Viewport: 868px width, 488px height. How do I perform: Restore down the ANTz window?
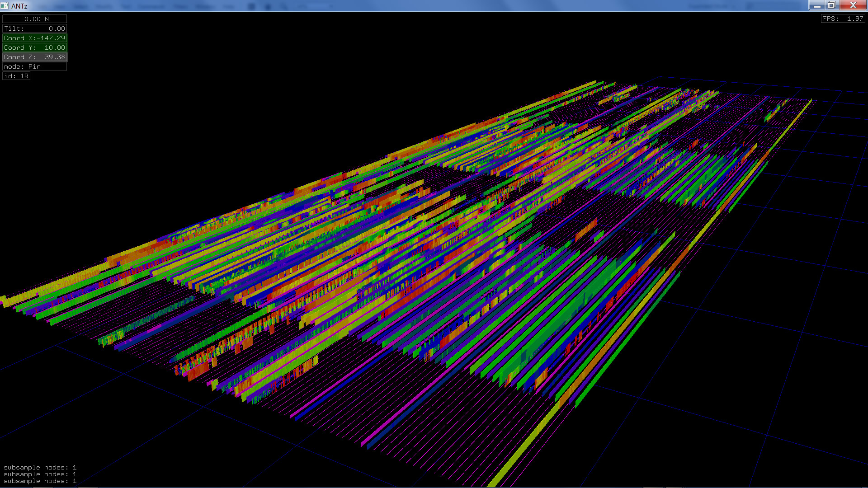[832, 5]
